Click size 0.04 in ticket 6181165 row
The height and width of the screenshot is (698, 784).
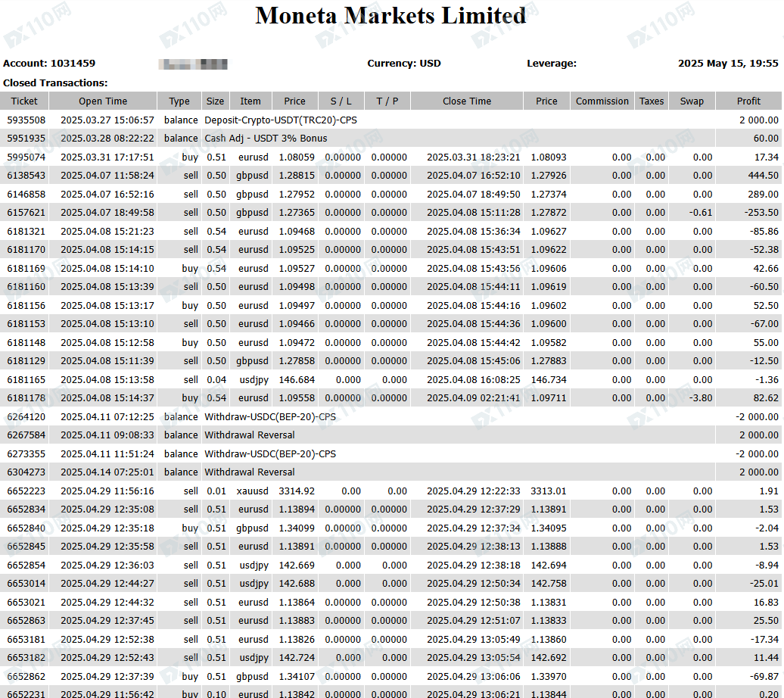216,380
